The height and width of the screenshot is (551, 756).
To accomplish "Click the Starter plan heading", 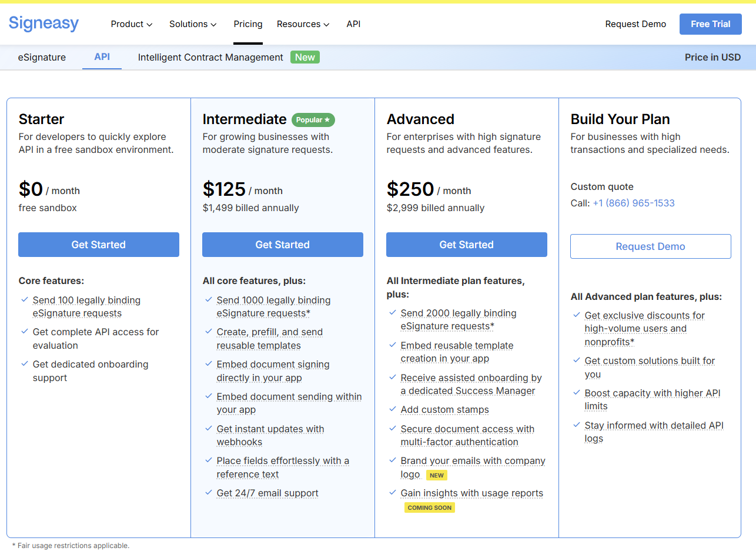I will 41,119.
